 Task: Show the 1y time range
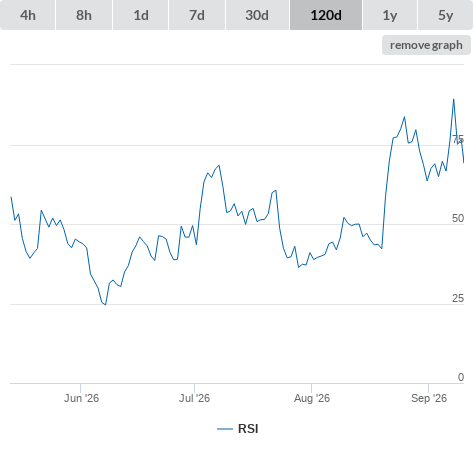point(390,15)
